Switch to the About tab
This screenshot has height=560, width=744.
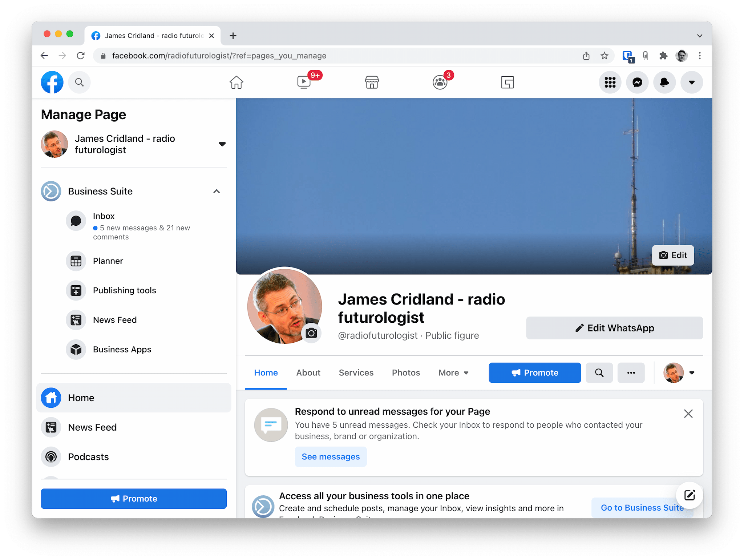click(308, 372)
